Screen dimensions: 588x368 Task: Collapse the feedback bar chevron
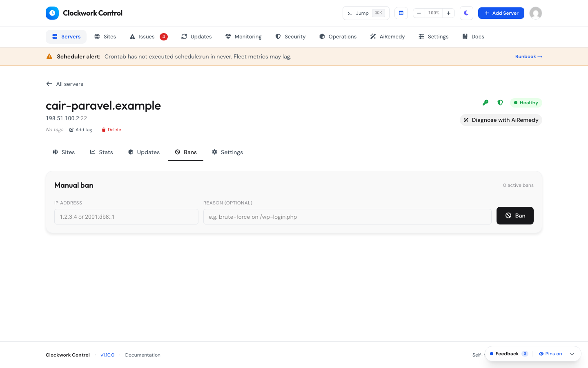572,354
